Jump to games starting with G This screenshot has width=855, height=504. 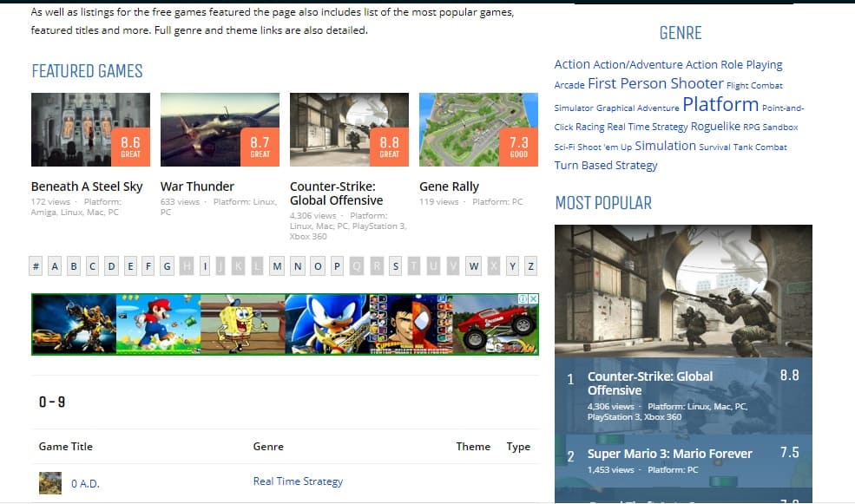pyautogui.click(x=167, y=266)
